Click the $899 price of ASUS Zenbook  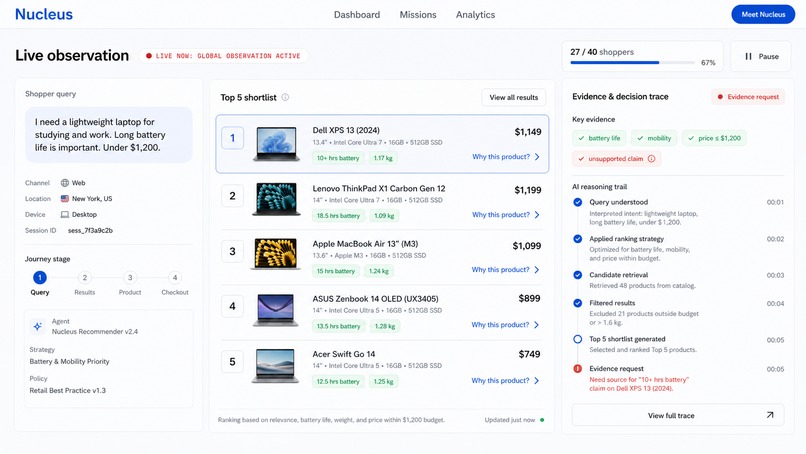click(529, 298)
